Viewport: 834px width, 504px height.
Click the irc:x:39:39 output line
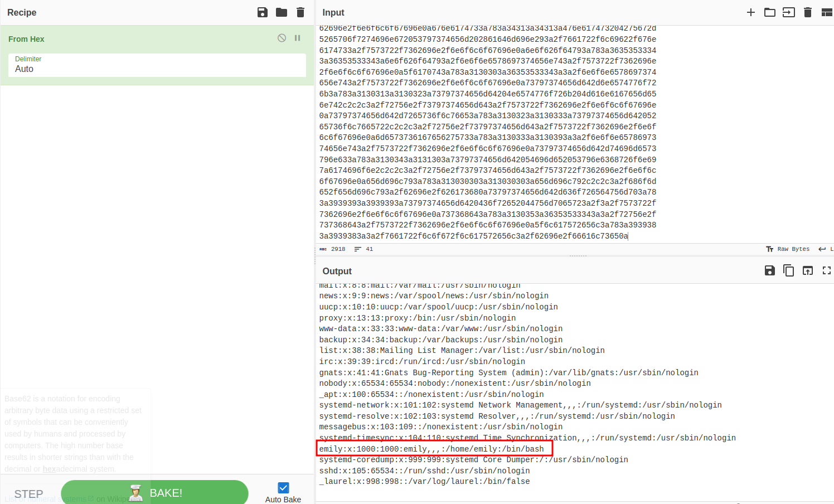pyautogui.click(x=422, y=362)
